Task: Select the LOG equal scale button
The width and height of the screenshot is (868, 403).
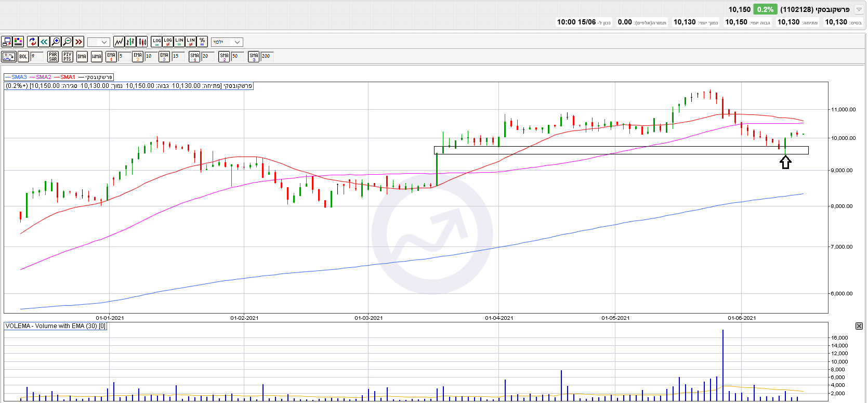Action: pyautogui.click(x=156, y=42)
